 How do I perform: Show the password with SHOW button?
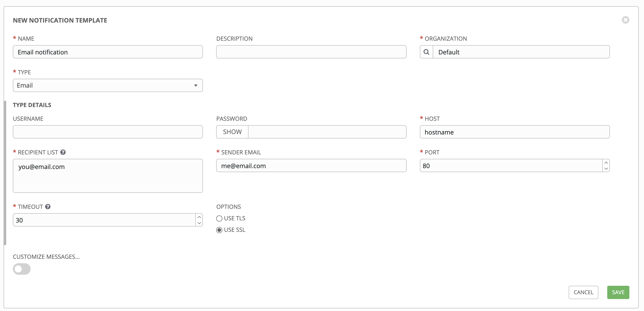[x=232, y=132]
